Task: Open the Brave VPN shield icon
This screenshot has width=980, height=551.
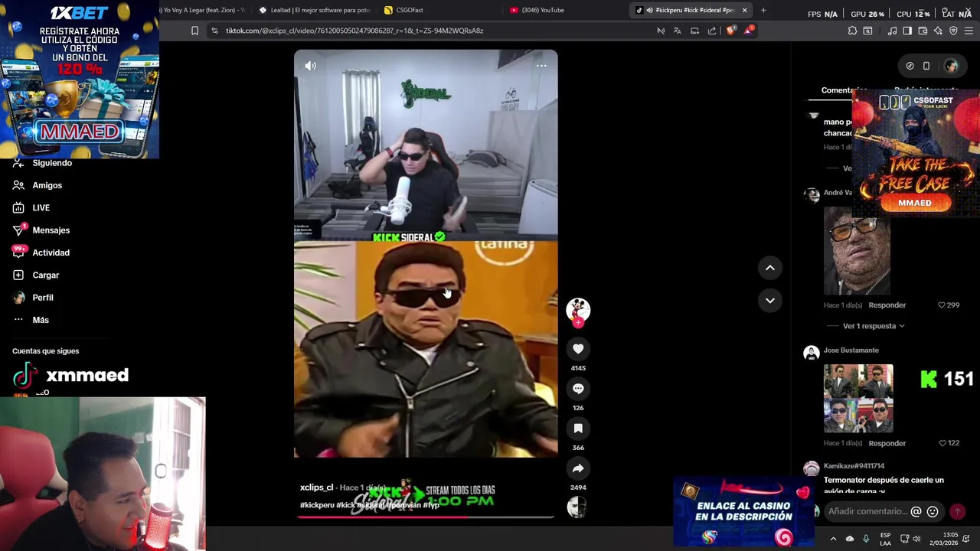Action: (x=953, y=31)
